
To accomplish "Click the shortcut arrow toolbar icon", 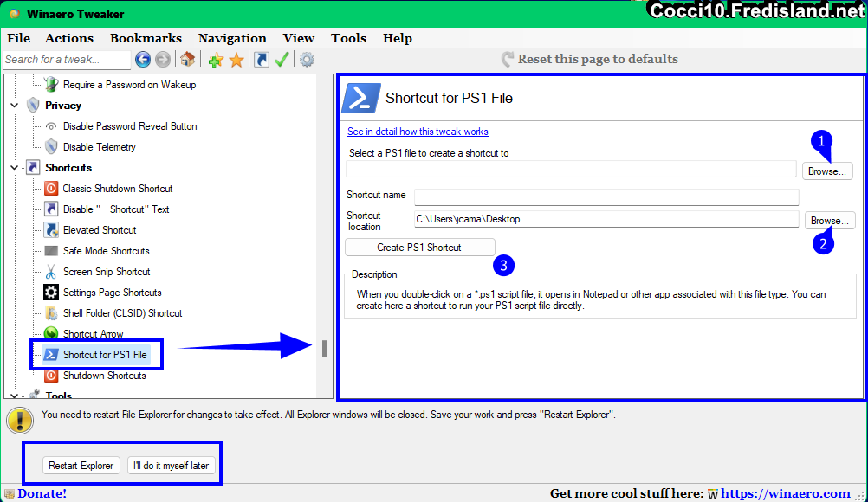I will (x=262, y=59).
